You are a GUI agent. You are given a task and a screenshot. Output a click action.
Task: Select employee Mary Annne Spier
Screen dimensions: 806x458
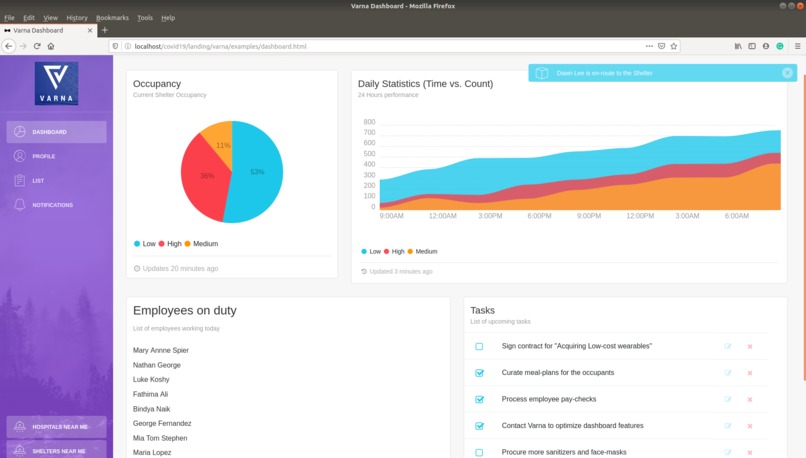(161, 350)
